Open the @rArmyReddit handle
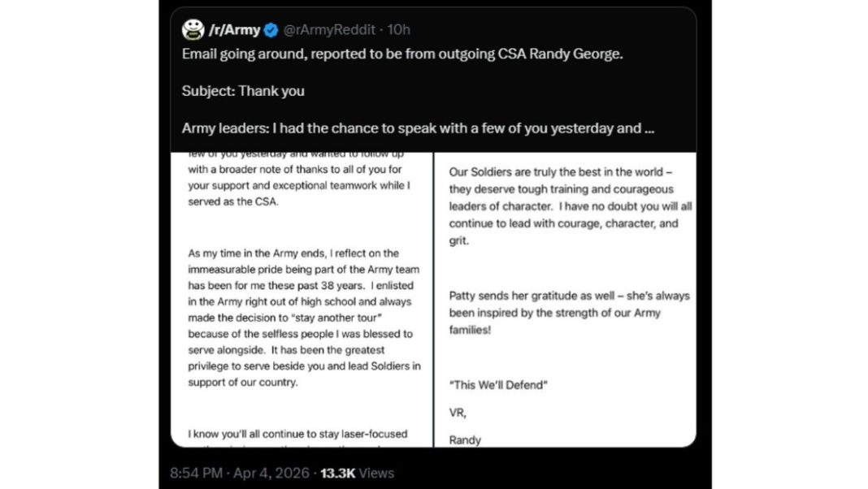Image resolution: width=868 pixels, height=489 pixels. coord(329,30)
